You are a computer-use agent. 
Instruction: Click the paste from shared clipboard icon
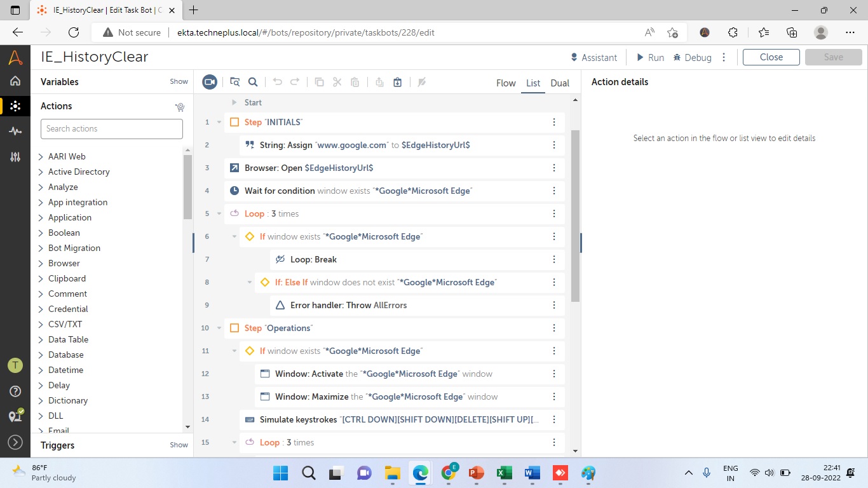tap(397, 82)
